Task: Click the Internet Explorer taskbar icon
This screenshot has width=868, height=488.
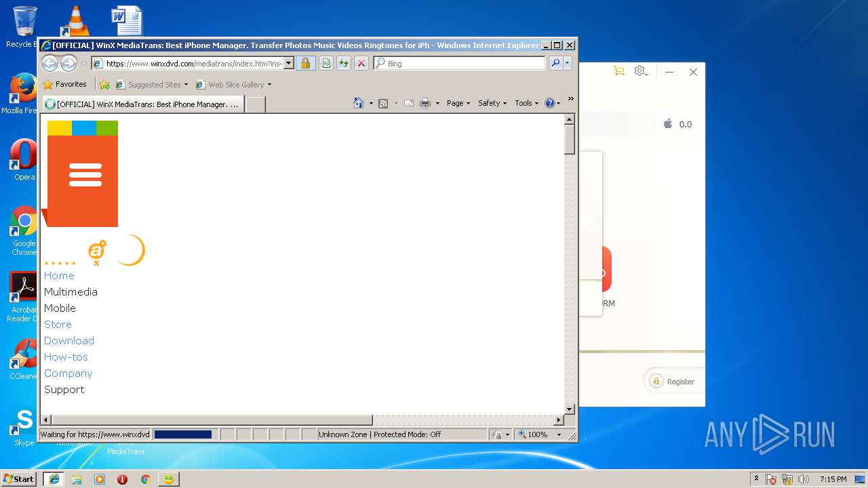Action: (54, 479)
